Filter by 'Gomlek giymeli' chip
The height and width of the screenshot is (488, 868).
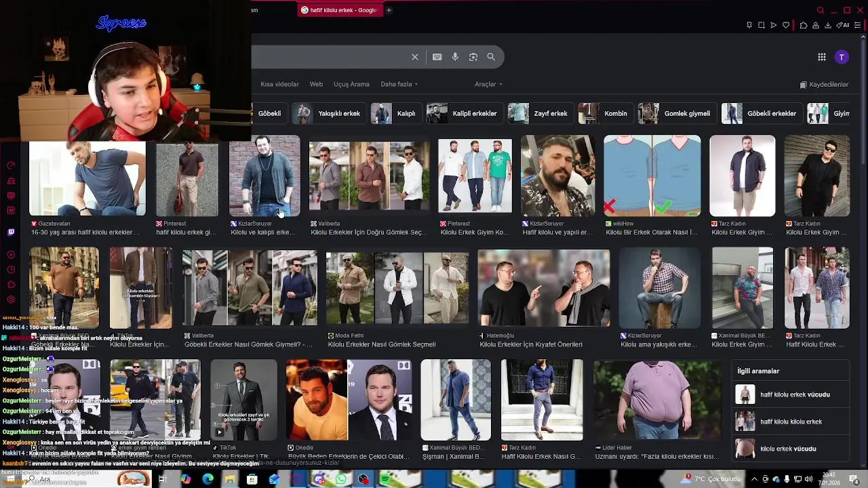pyautogui.click(x=677, y=113)
